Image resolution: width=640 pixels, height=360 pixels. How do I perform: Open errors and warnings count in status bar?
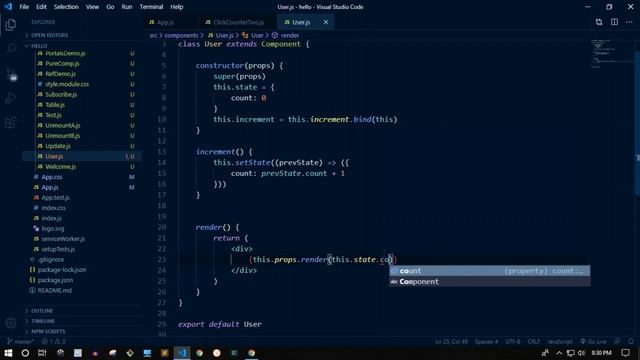53,341
